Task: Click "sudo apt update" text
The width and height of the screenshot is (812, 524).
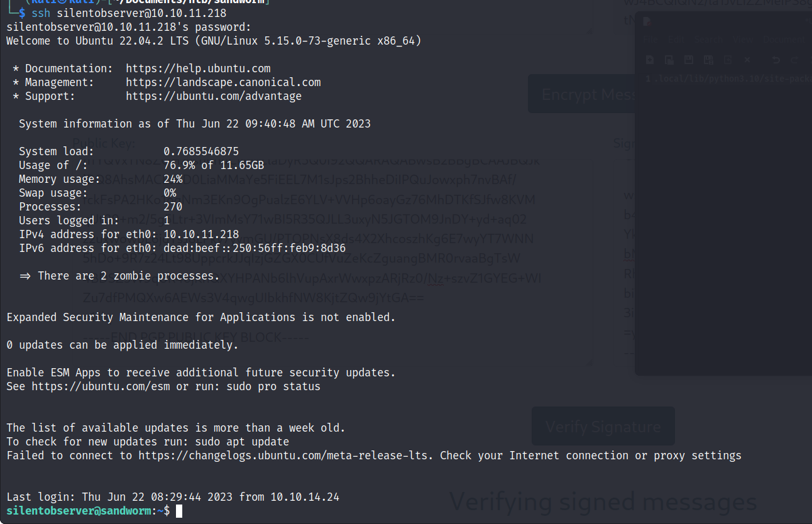Action: tap(242, 442)
